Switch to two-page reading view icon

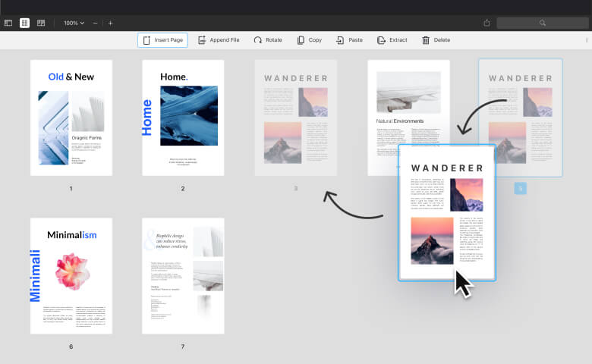[x=41, y=23]
